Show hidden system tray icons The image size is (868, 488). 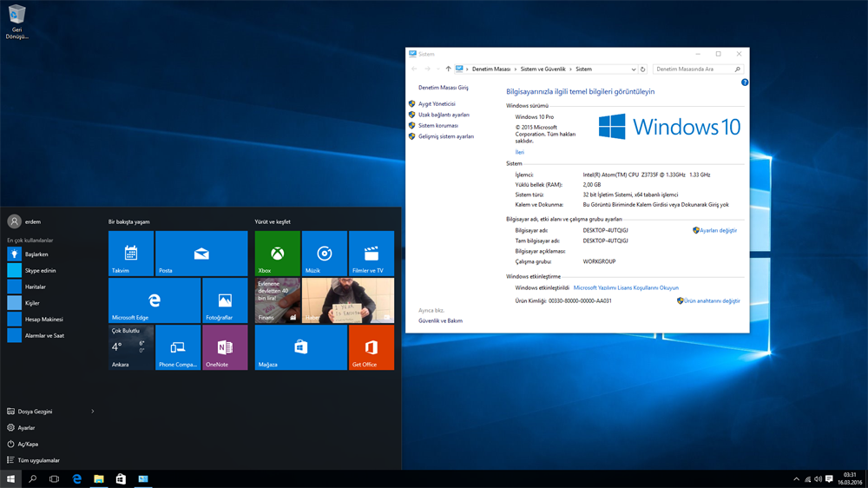pyautogui.click(x=796, y=479)
